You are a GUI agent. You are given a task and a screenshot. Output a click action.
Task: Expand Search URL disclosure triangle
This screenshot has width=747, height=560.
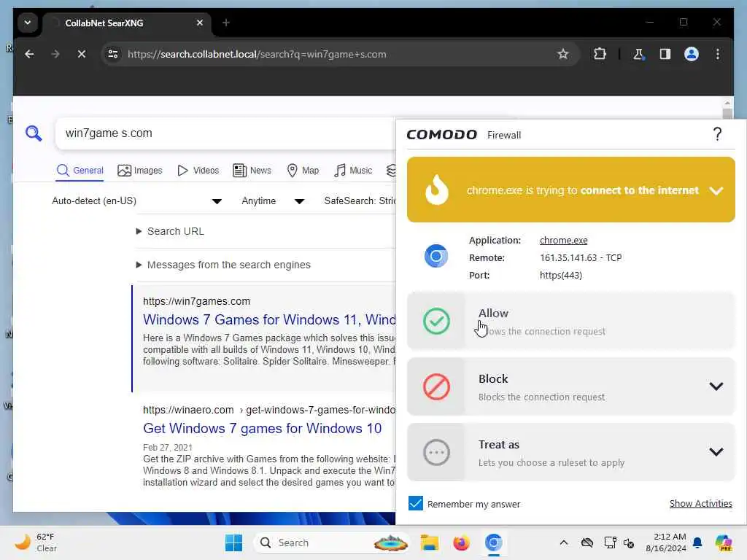139,231
